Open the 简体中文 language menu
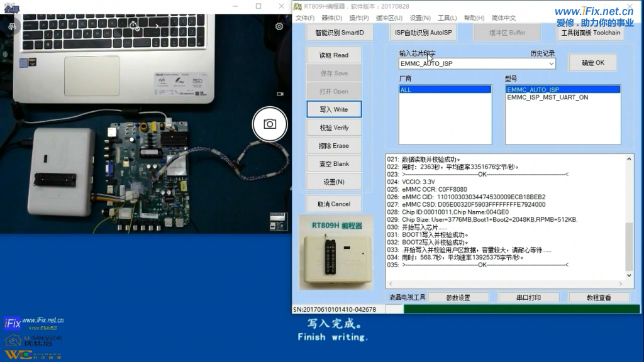 point(504,18)
